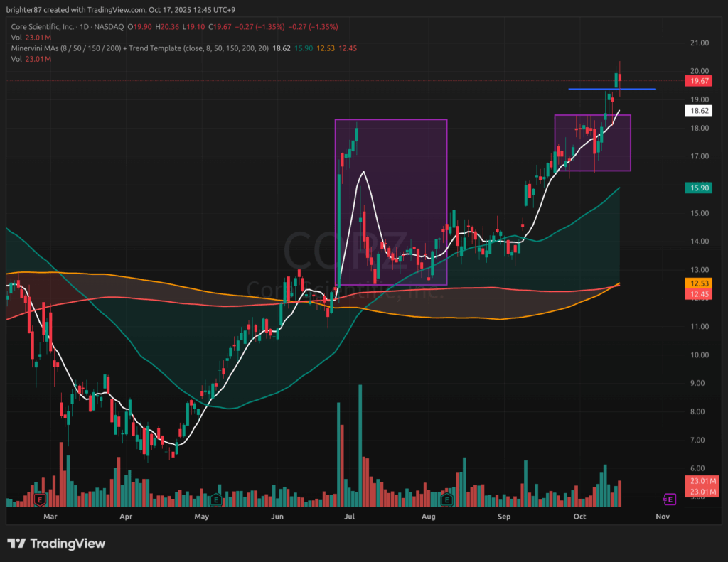Click the red 12.45 moving average label
This screenshot has width=728, height=562.
point(697,293)
